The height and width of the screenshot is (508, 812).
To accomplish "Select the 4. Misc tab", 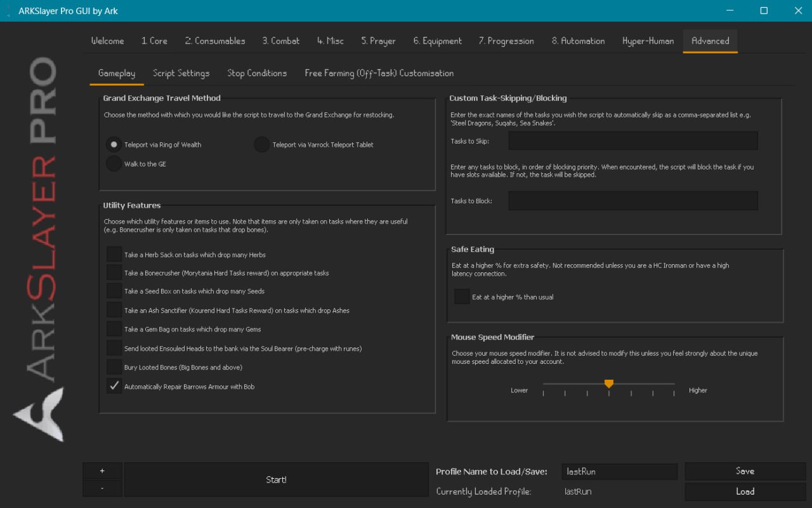I will (x=331, y=41).
